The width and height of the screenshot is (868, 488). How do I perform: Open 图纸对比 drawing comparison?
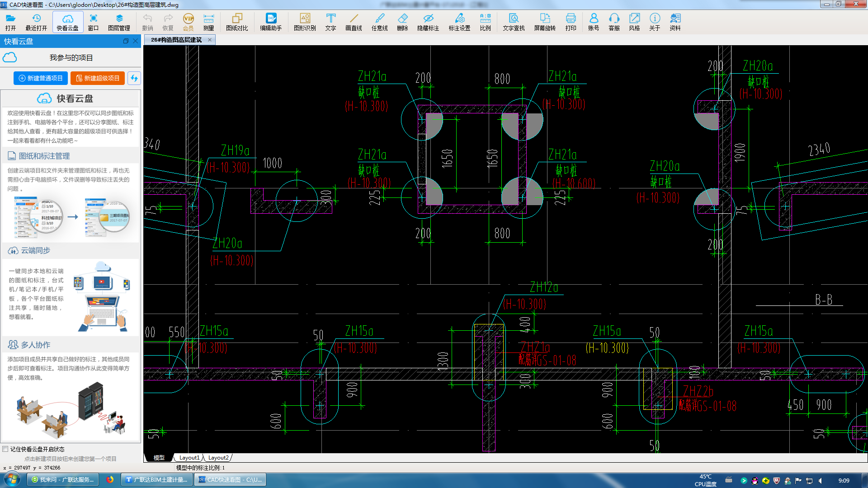(x=237, y=22)
